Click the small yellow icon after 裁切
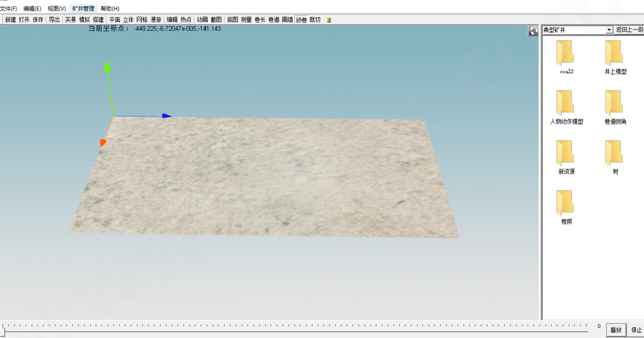 coord(328,20)
